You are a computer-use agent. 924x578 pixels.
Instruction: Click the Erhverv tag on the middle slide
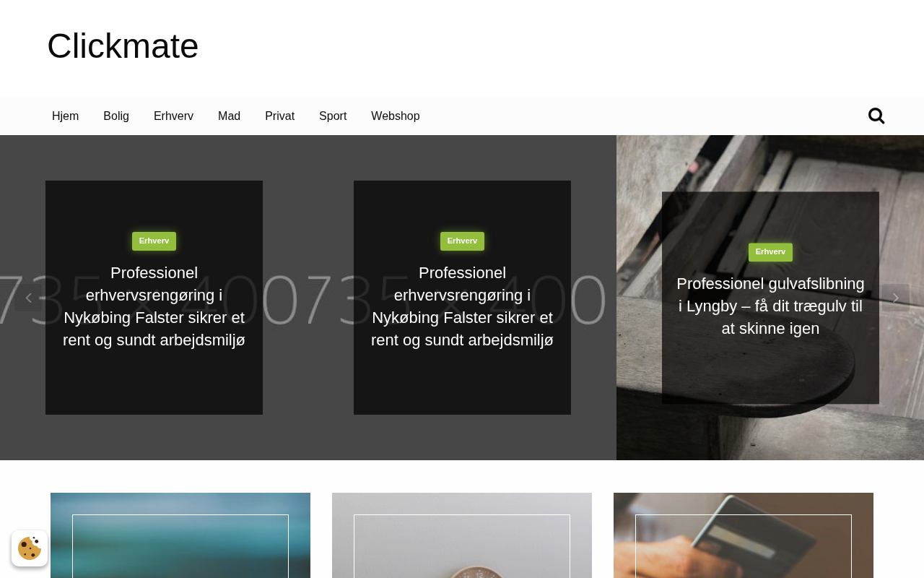coord(462,241)
